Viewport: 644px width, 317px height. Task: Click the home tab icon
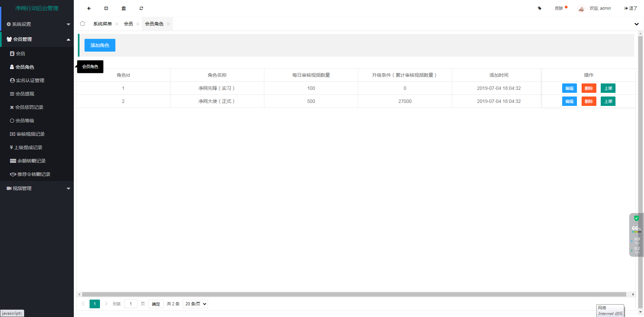(83, 24)
